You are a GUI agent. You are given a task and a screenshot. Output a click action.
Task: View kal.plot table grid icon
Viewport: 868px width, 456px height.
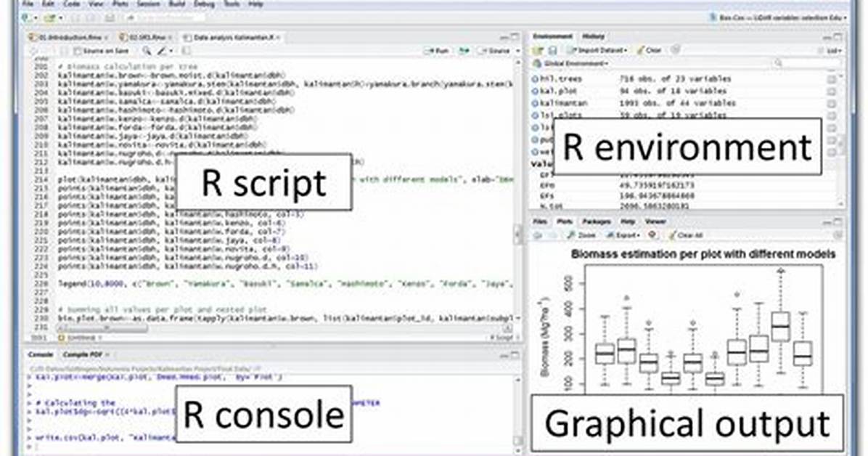tap(832, 91)
